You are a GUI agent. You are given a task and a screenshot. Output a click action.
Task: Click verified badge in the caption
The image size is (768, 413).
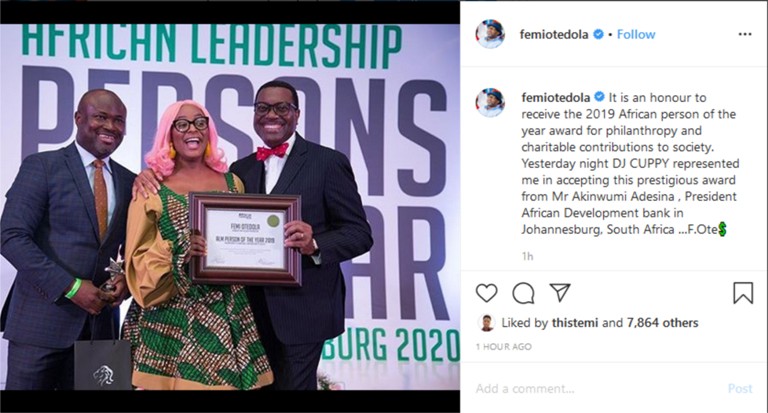(600, 97)
